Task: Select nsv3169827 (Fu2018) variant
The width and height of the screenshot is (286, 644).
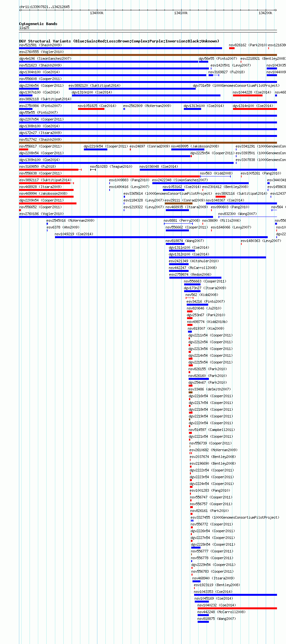Action: (227, 72)
